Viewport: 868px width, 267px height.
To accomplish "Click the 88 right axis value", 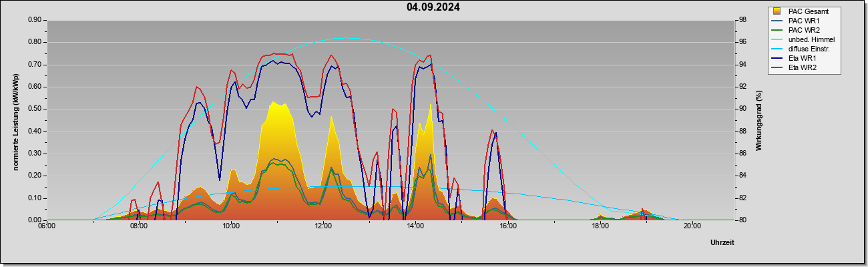I will tap(742, 131).
